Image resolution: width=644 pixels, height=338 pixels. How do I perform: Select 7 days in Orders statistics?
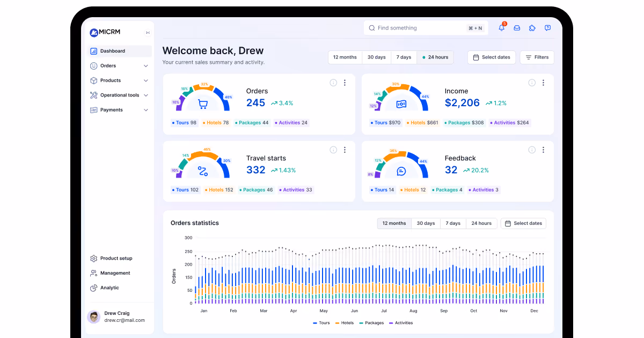coord(455,223)
